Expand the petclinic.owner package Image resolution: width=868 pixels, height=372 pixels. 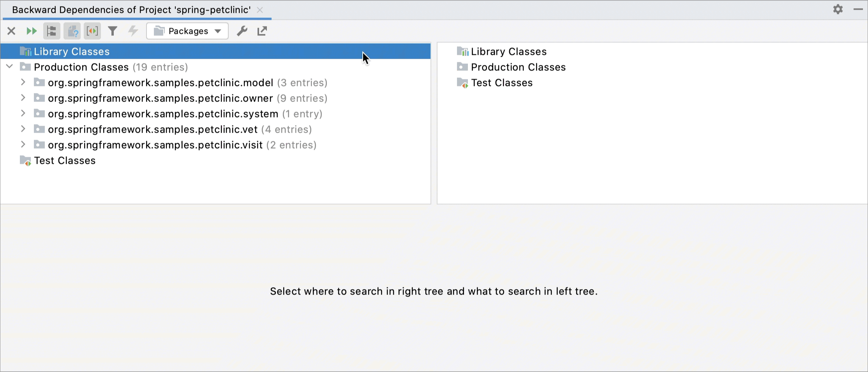(23, 98)
